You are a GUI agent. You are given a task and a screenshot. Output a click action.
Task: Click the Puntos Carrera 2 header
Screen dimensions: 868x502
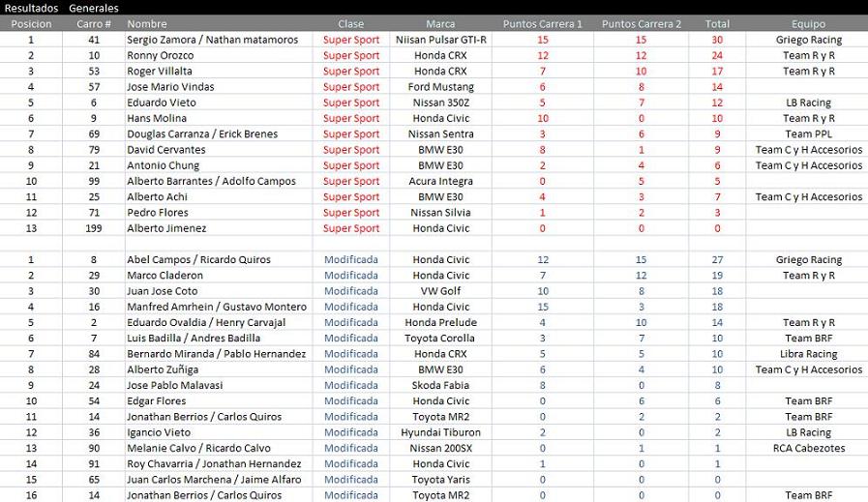[x=641, y=24]
